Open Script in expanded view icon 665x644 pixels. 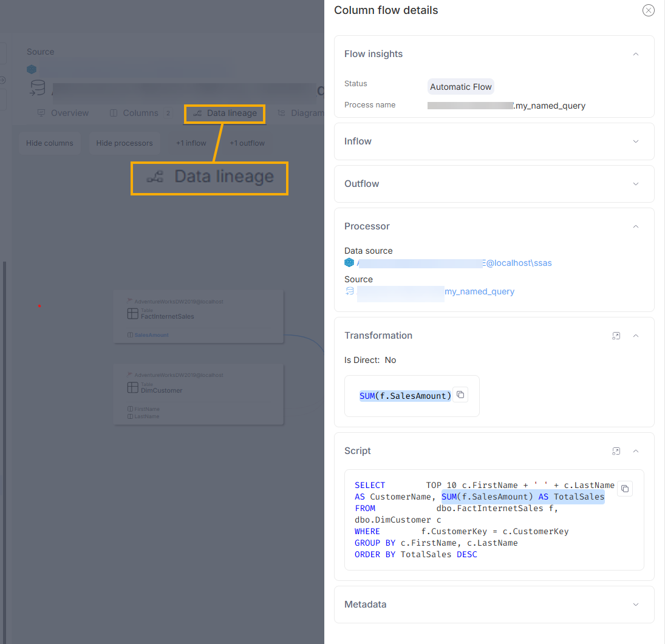tap(616, 451)
